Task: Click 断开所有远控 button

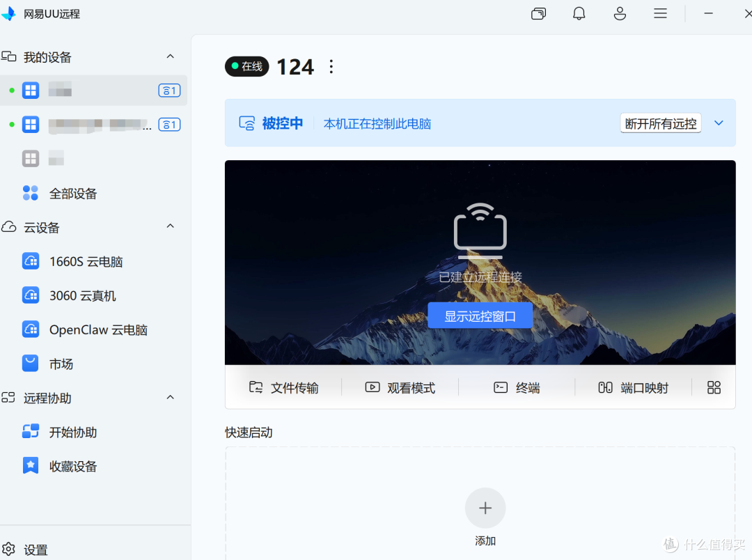Action: point(660,123)
